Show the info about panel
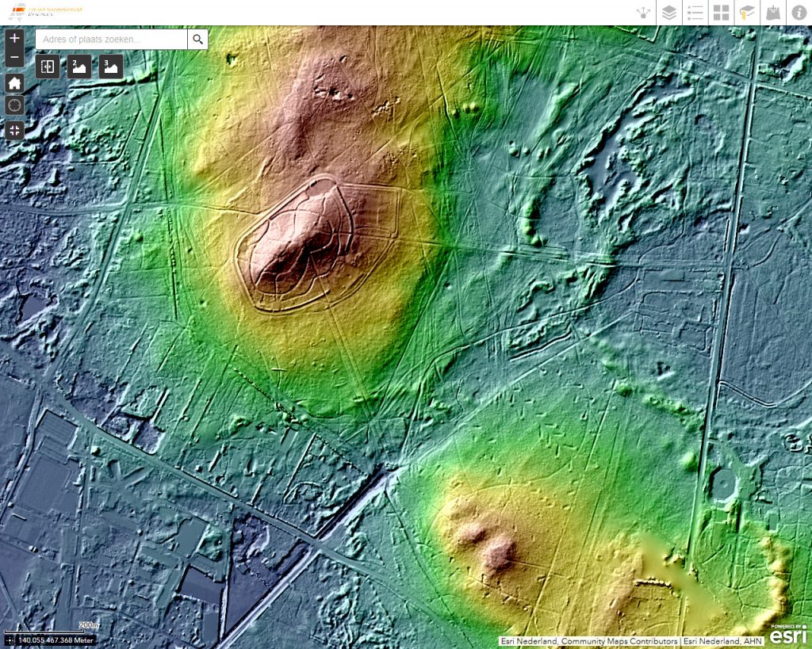 coord(799,13)
